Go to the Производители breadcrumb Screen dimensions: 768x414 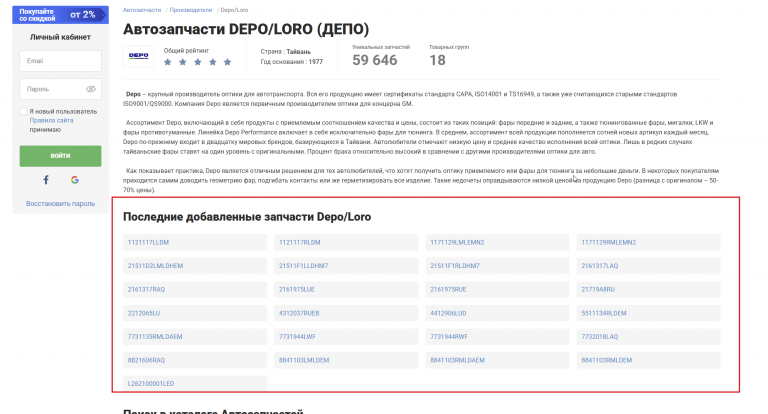click(191, 10)
